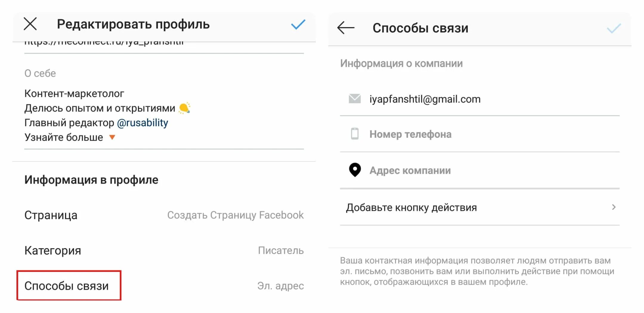Follow the @rusability mention link
Image resolution: width=644 pixels, height=313 pixels.
(x=143, y=123)
